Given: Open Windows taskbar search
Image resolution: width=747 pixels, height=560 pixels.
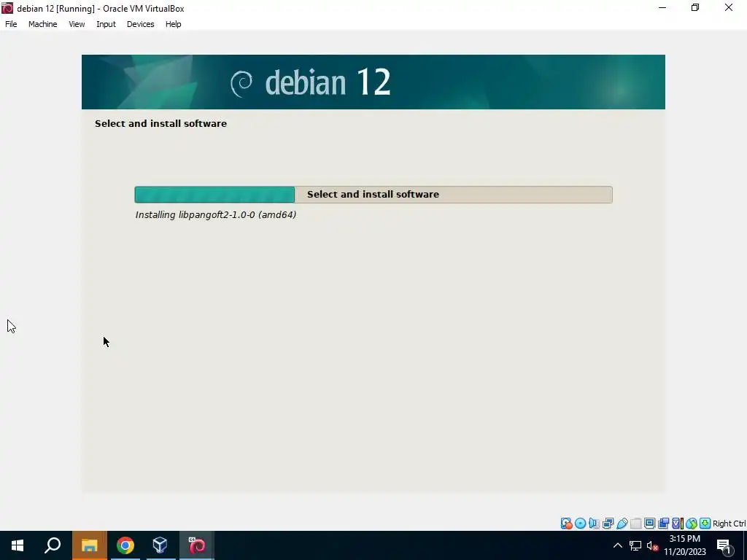Looking at the screenshot, I should [x=53, y=545].
